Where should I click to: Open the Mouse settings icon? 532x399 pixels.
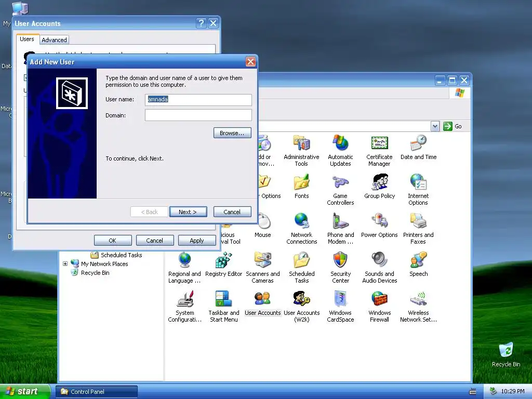[263, 225]
